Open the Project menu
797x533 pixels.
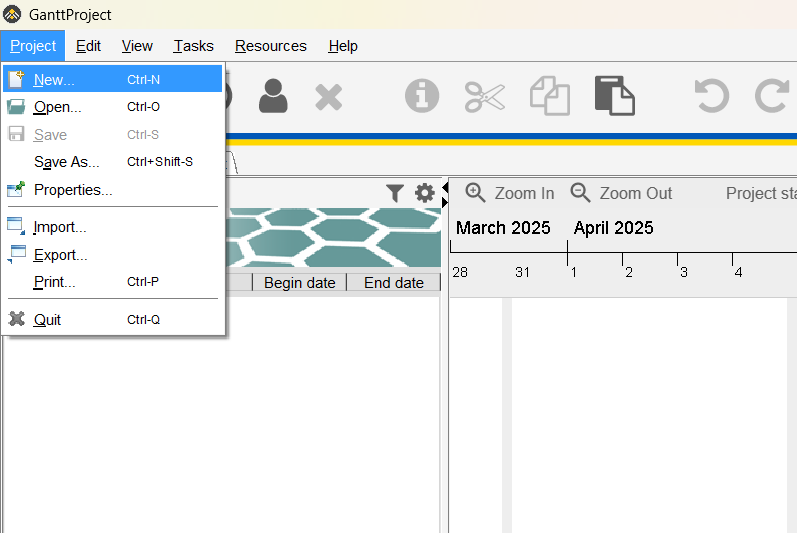click(33, 46)
